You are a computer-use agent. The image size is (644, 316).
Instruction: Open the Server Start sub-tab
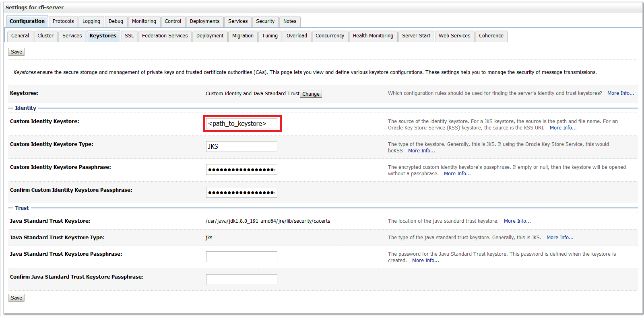pos(416,36)
